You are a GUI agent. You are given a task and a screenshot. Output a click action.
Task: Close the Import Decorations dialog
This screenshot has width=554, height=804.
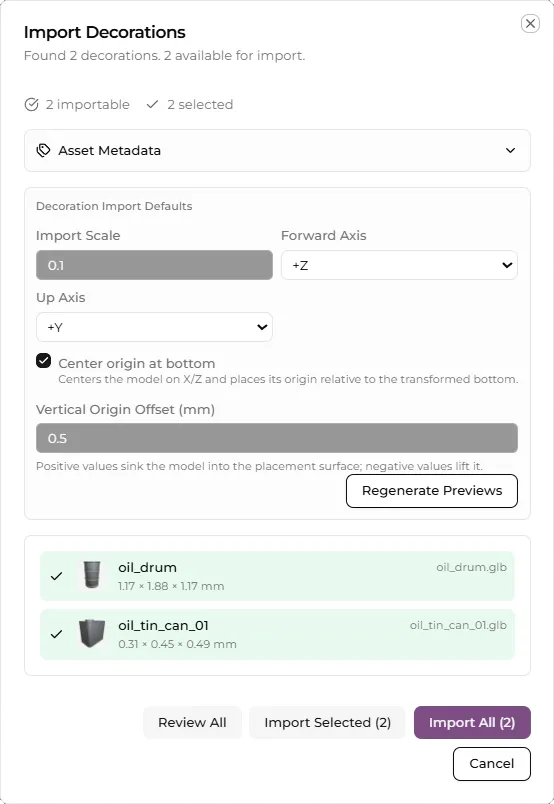tap(530, 24)
